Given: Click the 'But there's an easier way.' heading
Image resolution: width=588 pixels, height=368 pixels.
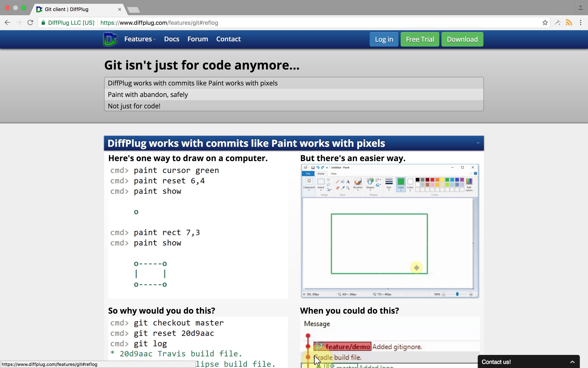Looking at the screenshot, I should tap(353, 158).
